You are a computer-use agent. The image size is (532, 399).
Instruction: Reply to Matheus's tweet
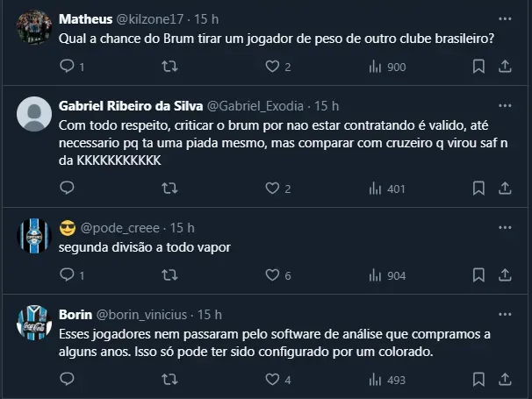pos(67,67)
